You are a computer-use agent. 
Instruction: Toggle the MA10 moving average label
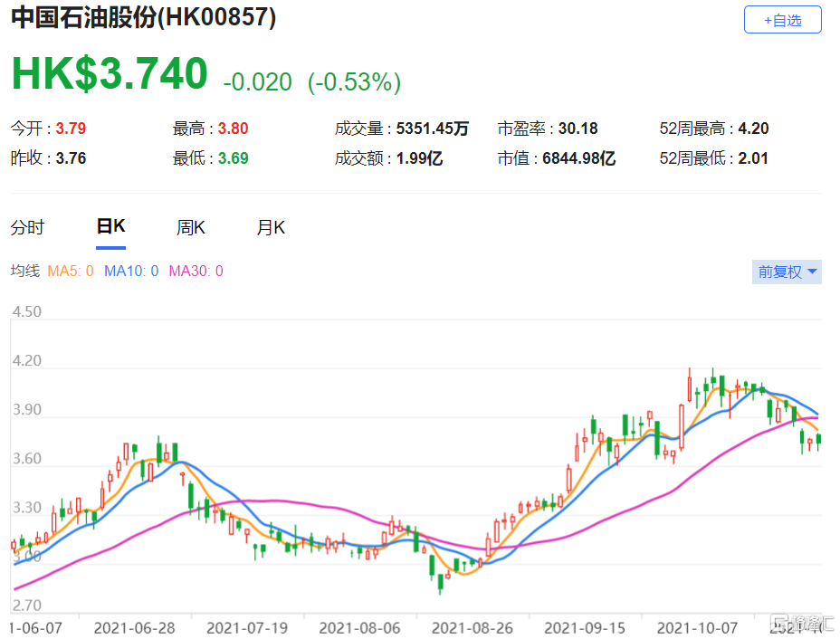(x=131, y=271)
